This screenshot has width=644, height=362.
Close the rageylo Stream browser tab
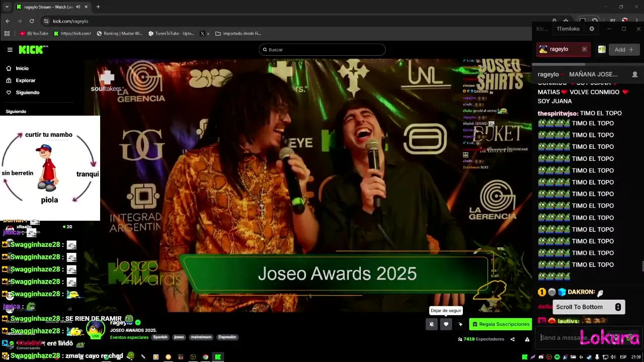[x=86, y=7]
